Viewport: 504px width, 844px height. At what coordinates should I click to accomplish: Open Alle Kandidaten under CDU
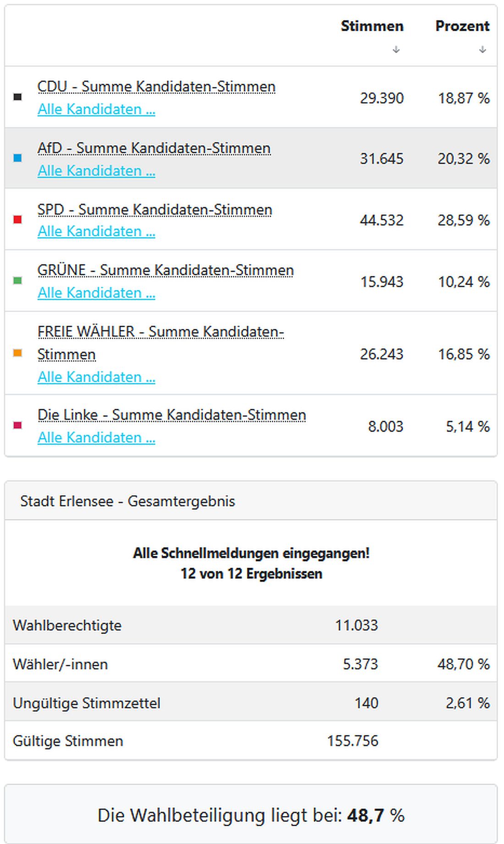(96, 109)
